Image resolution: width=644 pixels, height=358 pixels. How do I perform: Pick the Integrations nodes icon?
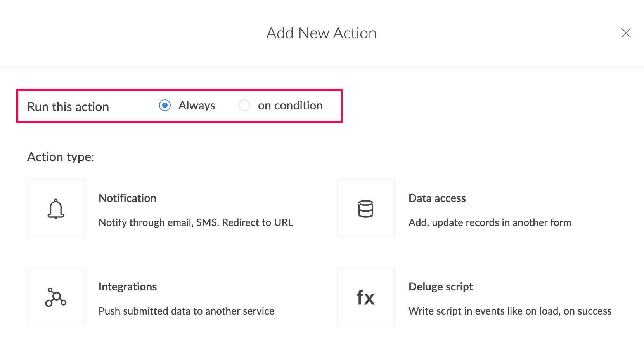tap(56, 297)
